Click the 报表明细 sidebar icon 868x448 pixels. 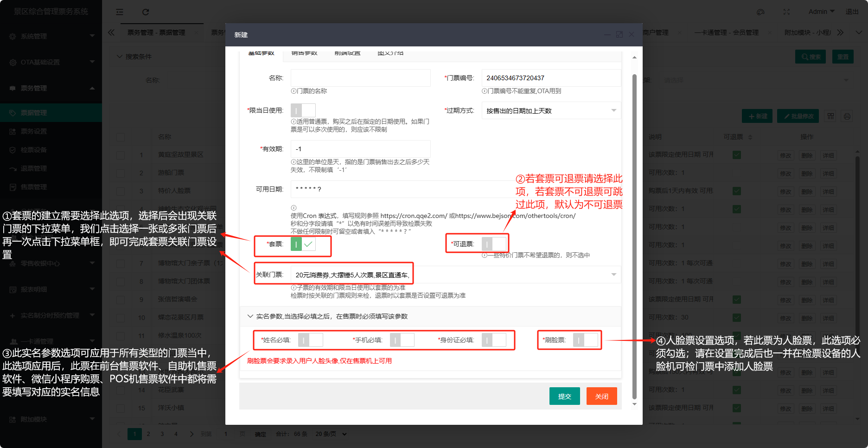coord(13,289)
